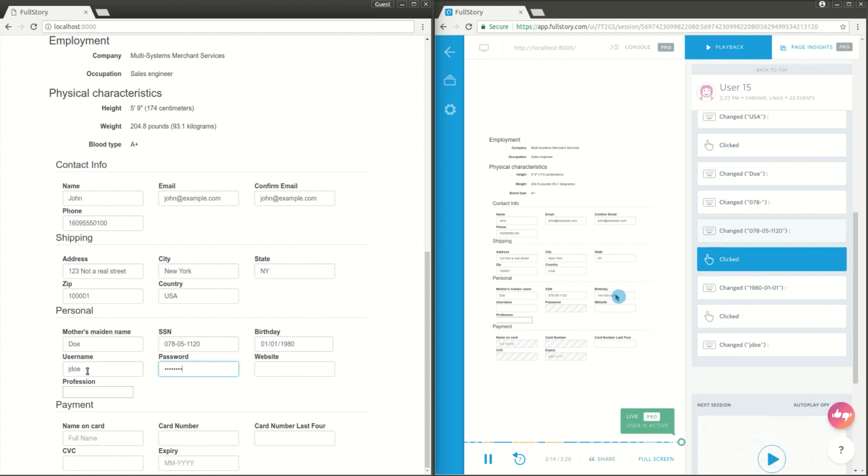Click the back arrow in FullStory's blue sidebar

tap(449, 52)
